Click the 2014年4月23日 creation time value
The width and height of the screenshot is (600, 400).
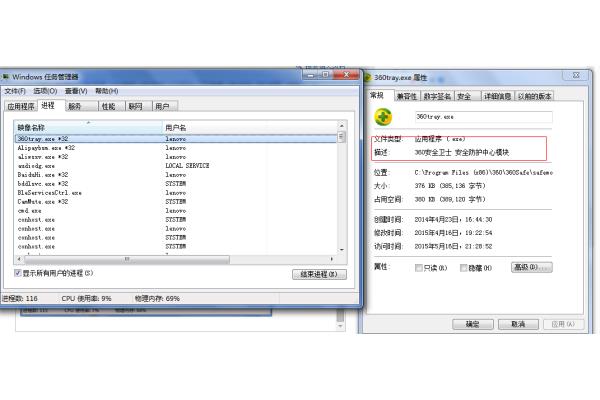(453, 220)
